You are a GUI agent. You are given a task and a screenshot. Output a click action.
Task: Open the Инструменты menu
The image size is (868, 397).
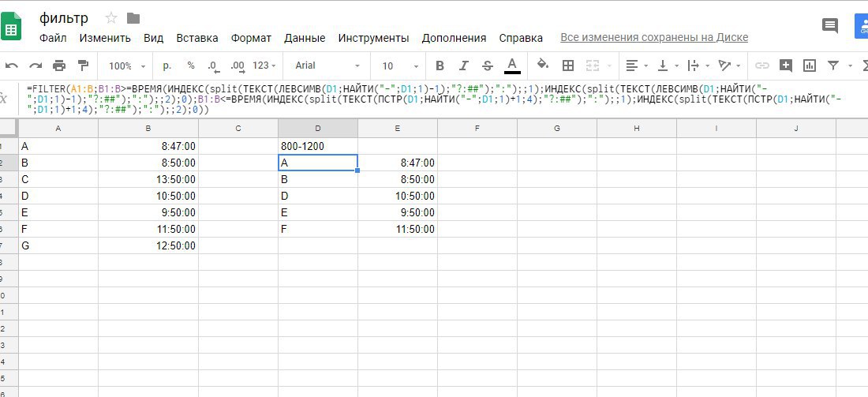(374, 38)
